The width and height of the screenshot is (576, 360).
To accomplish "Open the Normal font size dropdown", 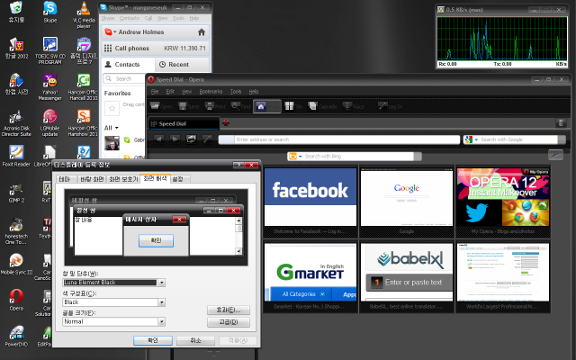I will pyautogui.click(x=161, y=322).
